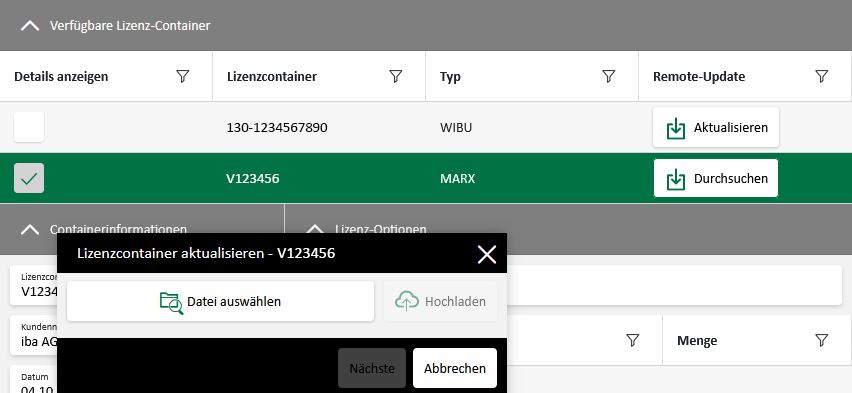Image resolution: width=852 pixels, height=393 pixels.
Task: Click the Hochladen cloud upload icon
Action: click(x=407, y=301)
